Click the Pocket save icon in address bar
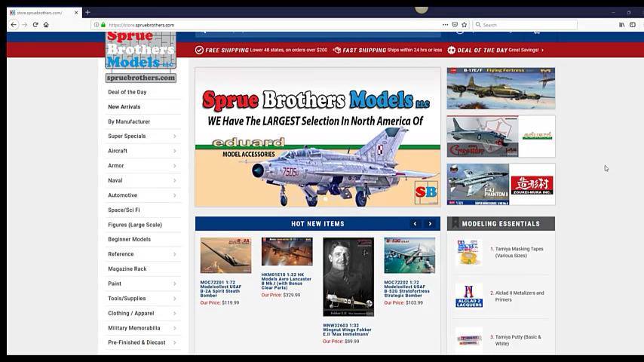644x362 pixels. point(455,25)
